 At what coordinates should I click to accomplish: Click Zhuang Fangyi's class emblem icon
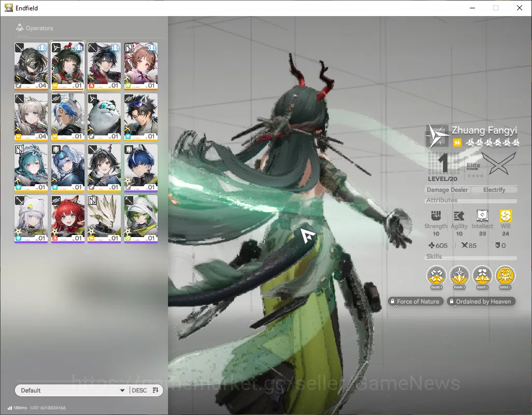coord(437,136)
